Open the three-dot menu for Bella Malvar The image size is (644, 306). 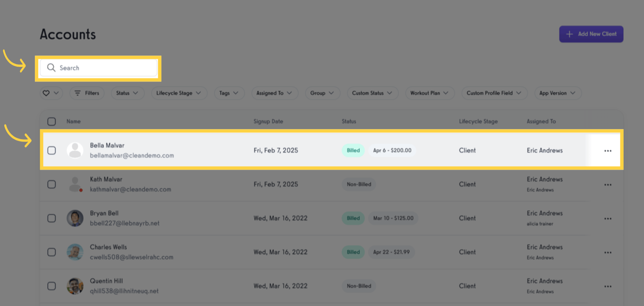[x=608, y=150]
